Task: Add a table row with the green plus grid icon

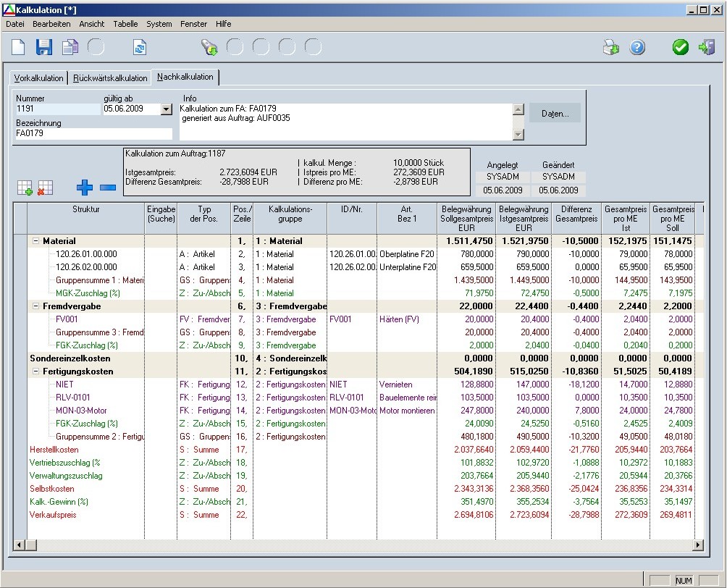Action: pyautogui.click(x=25, y=188)
